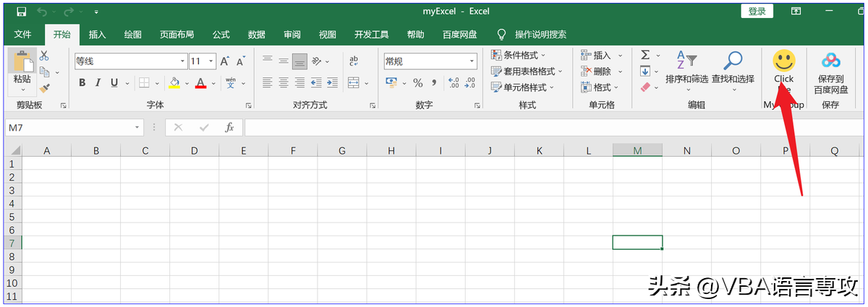868x307 pixels.
Task: Click the formula bar input
Action: click(553, 127)
